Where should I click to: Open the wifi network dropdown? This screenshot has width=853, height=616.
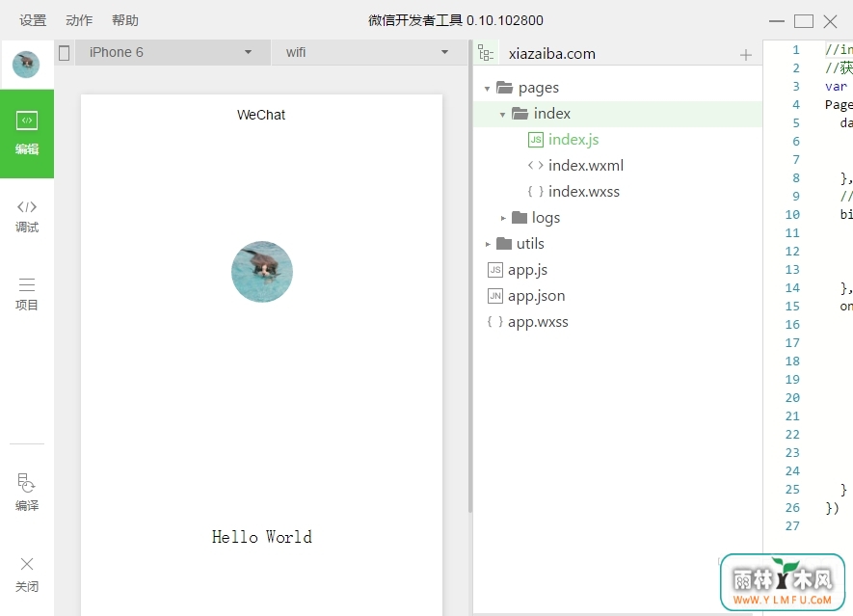click(369, 52)
